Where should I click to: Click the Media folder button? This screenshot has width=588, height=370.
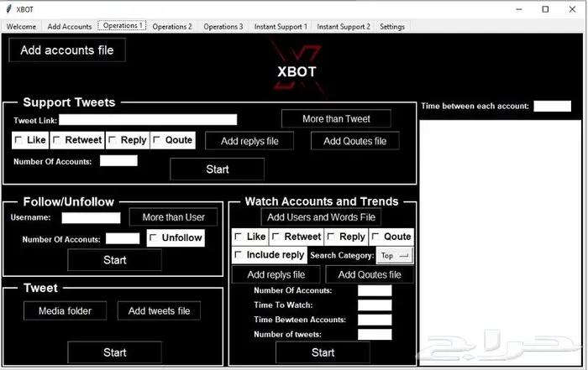pyautogui.click(x=65, y=310)
